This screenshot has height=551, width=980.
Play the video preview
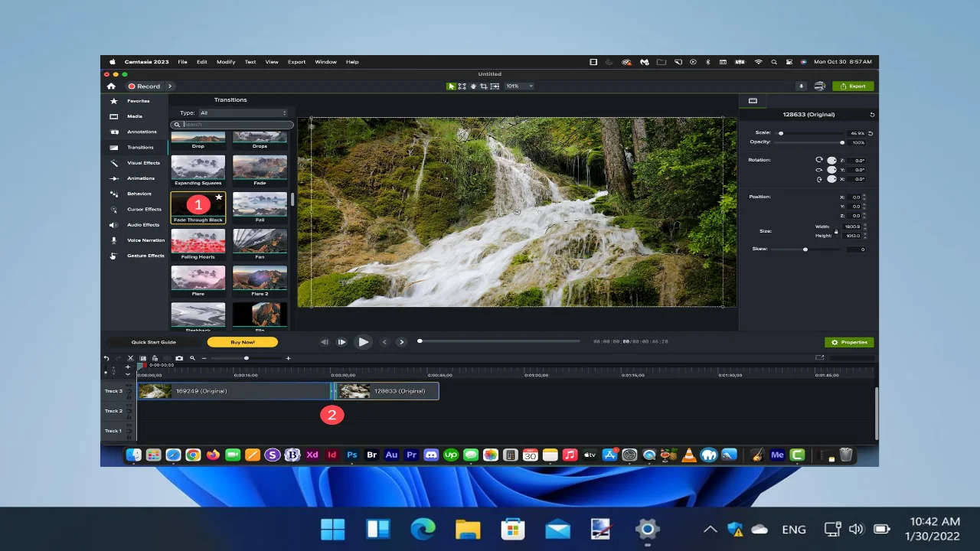pyautogui.click(x=364, y=342)
